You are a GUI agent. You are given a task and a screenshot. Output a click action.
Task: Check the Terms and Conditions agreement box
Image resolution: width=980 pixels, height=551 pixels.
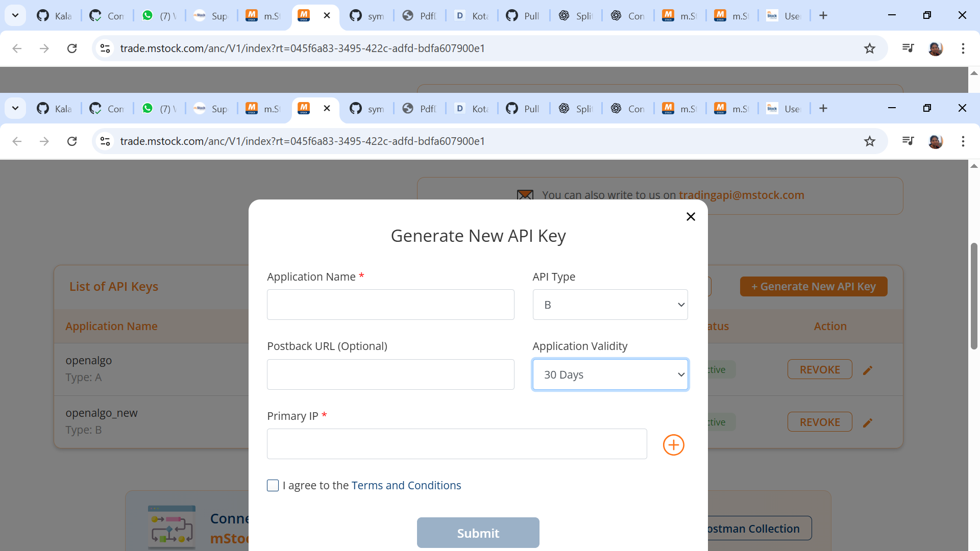click(273, 486)
